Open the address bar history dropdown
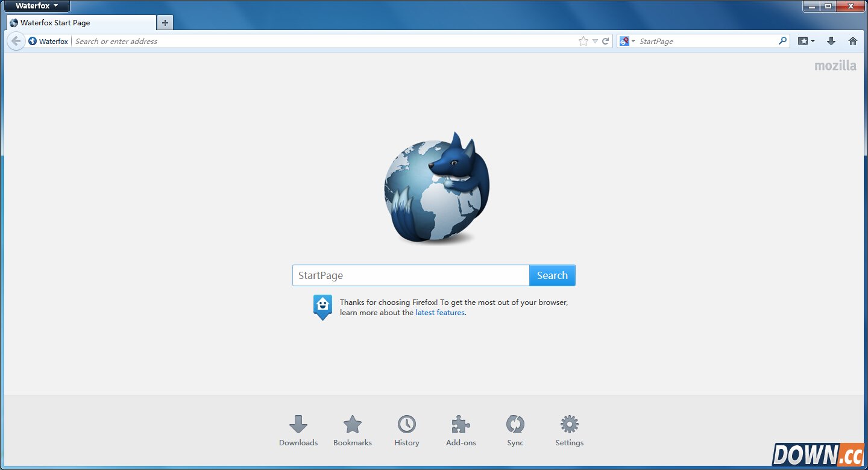Viewport: 868px width, 470px height. pyautogui.click(x=595, y=41)
